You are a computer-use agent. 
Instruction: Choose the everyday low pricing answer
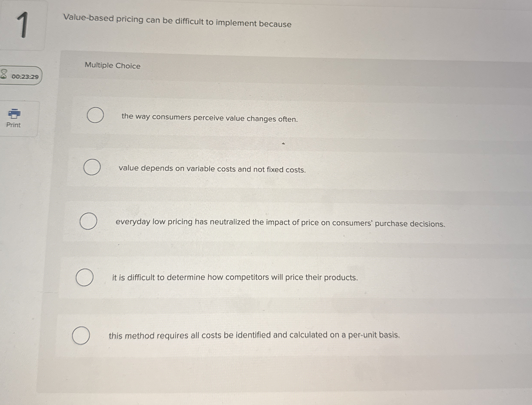[x=88, y=221]
